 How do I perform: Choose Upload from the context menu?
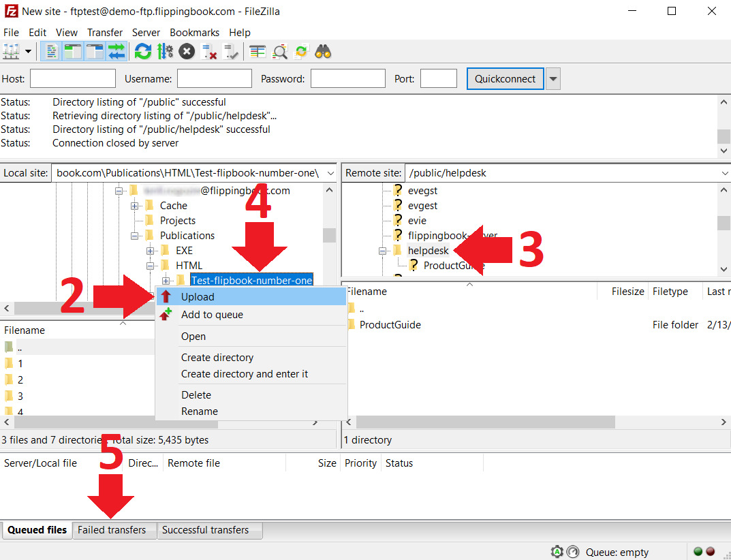tap(251, 296)
